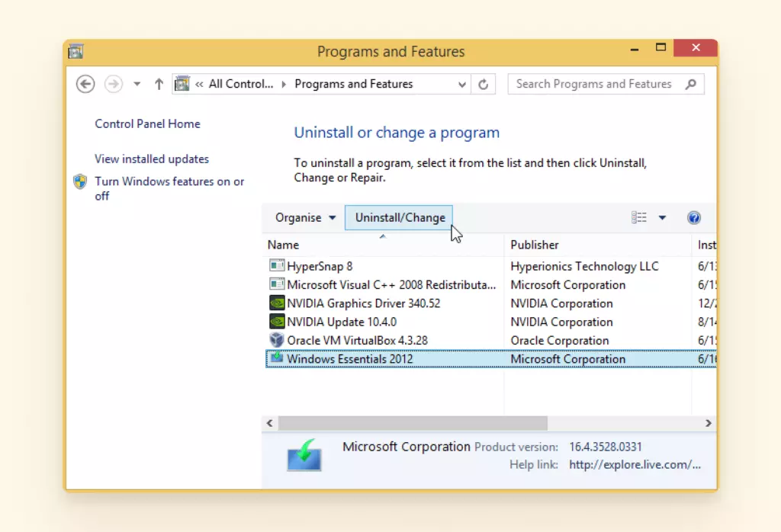Change the view using the view icon
This screenshot has width=781, height=532.
[639, 217]
